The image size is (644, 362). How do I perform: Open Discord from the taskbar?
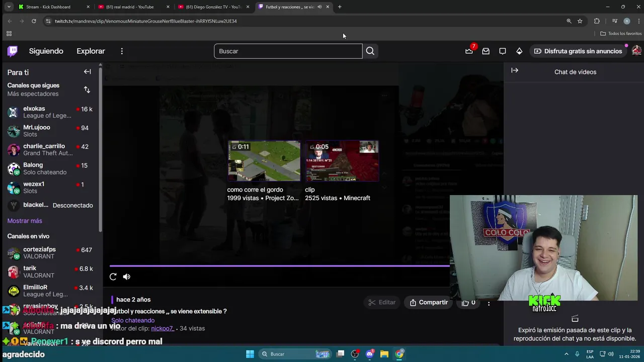click(x=370, y=354)
